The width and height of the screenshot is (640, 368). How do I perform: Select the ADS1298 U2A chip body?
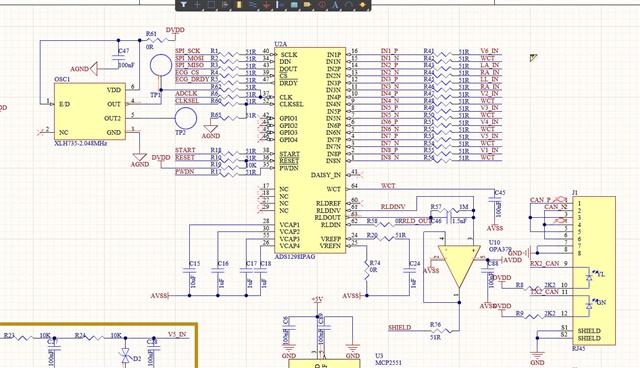coord(310,150)
